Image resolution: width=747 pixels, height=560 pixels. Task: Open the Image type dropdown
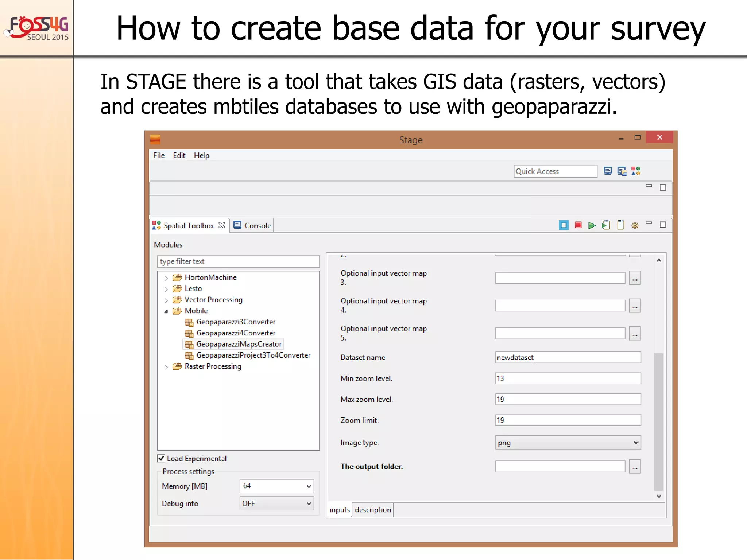coord(568,443)
